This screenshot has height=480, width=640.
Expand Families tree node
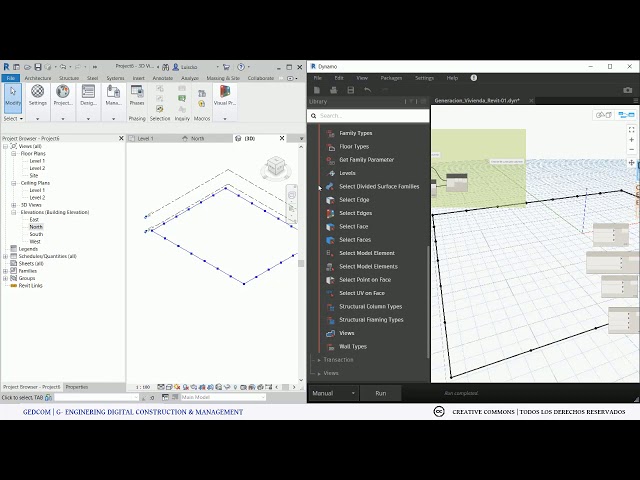(x=6, y=271)
